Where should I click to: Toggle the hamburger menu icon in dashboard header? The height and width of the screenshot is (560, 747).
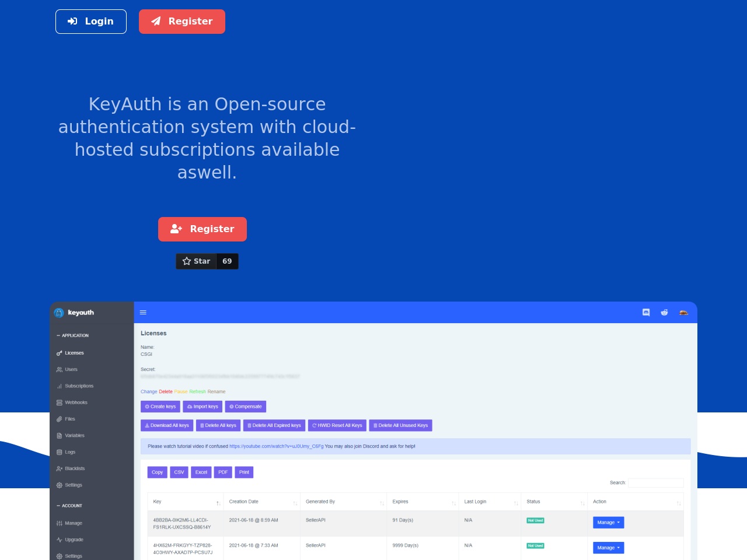coord(143,313)
